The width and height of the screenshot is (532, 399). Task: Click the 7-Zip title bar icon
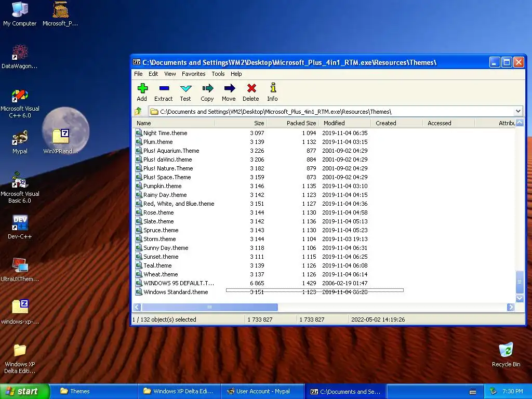(137, 62)
